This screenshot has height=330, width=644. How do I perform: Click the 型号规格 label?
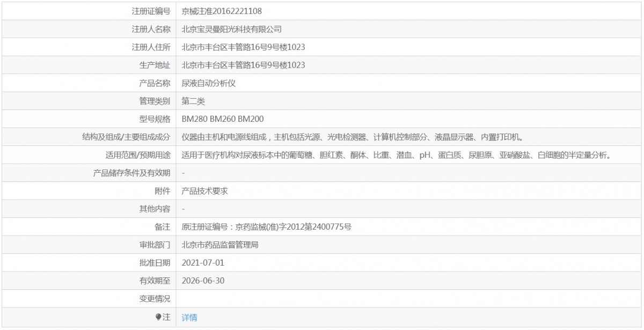[155, 119]
